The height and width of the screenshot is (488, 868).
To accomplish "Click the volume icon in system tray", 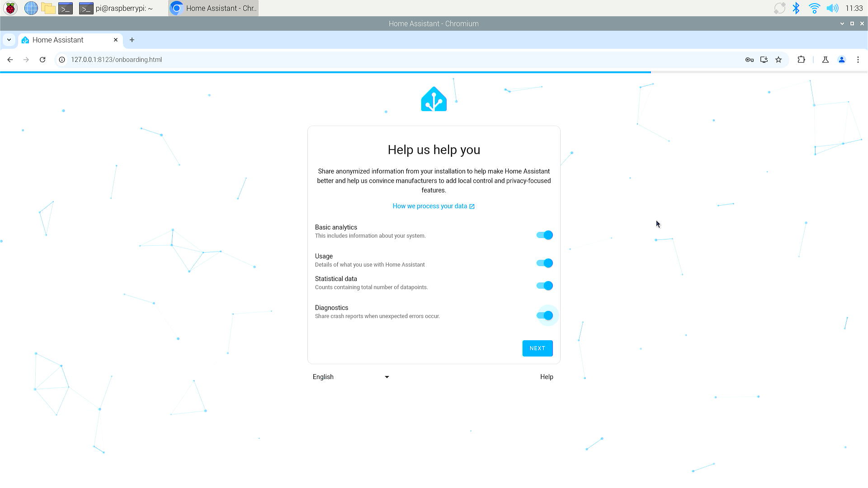I will tap(832, 8).
